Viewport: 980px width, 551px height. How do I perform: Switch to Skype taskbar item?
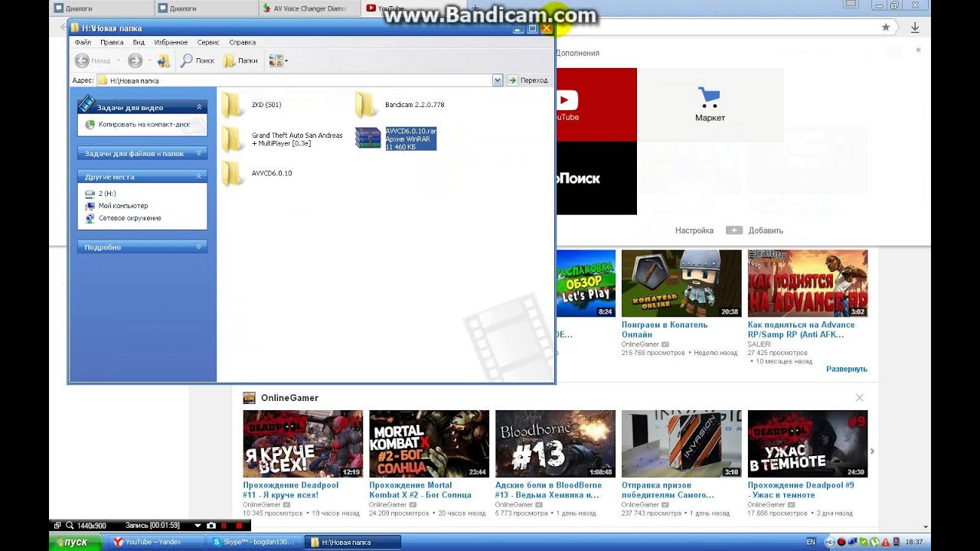click(255, 543)
